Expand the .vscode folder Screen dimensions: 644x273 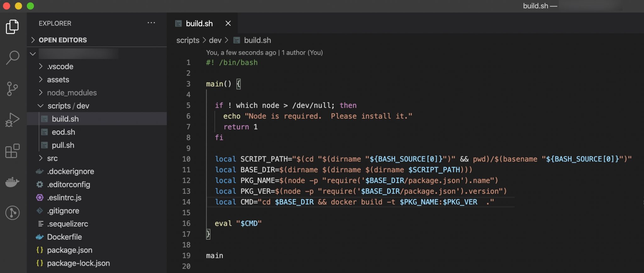97,66
